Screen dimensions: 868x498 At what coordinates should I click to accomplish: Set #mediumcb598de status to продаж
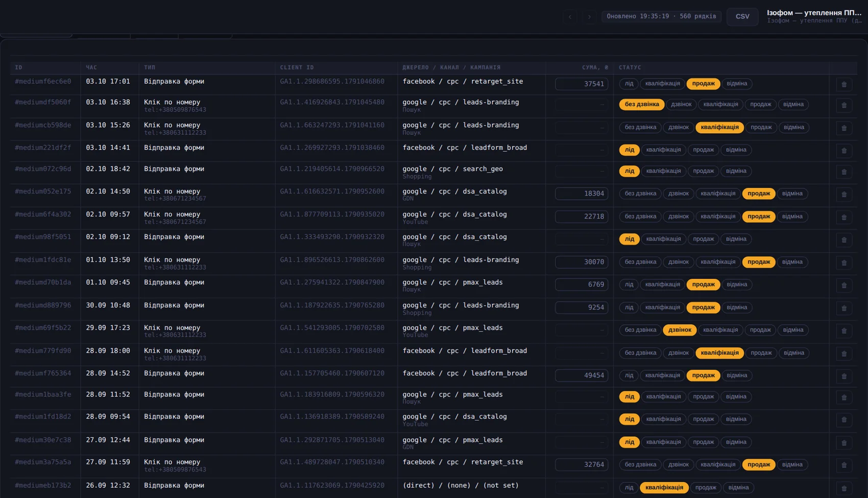(x=761, y=127)
